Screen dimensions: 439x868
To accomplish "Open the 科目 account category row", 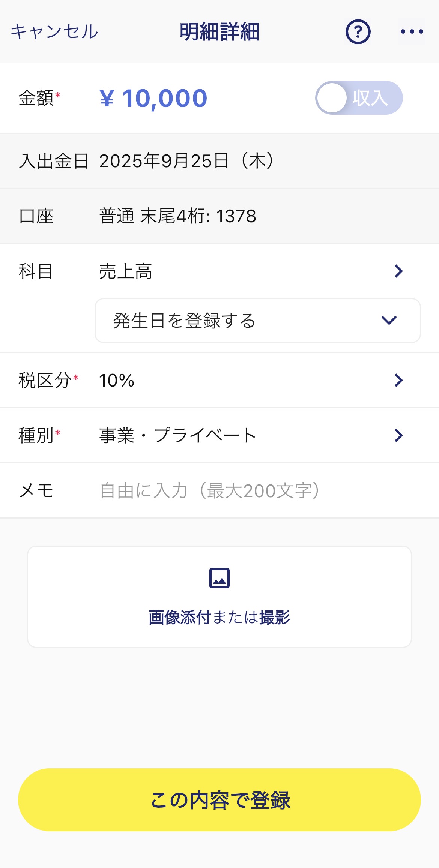I will (x=219, y=271).
